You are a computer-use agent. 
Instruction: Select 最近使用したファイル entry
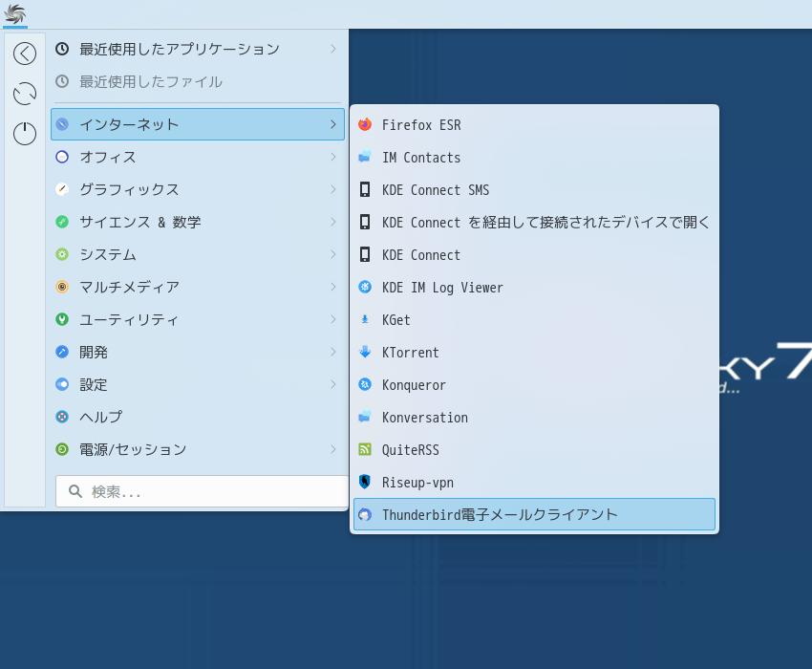pyautogui.click(x=198, y=81)
